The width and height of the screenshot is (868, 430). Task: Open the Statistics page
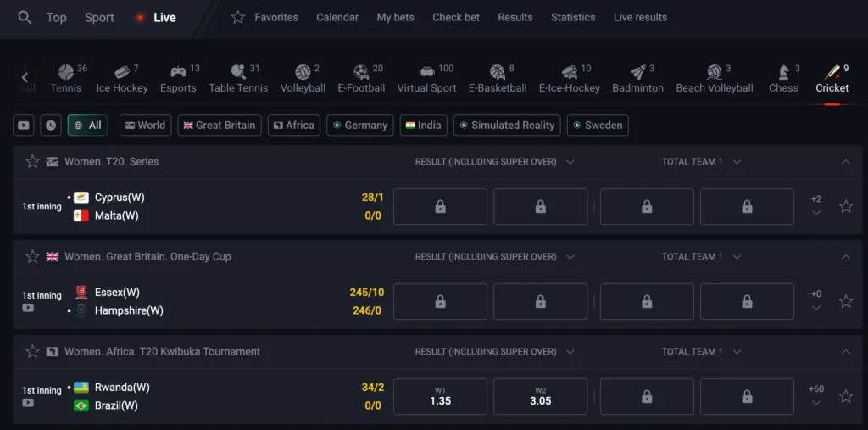click(573, 17)
